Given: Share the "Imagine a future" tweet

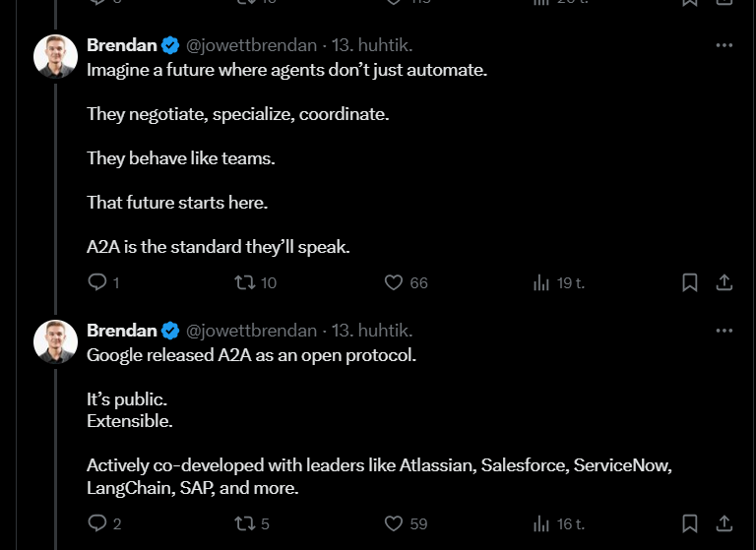Looking at the screenshot, I should [x=724, y=282].
